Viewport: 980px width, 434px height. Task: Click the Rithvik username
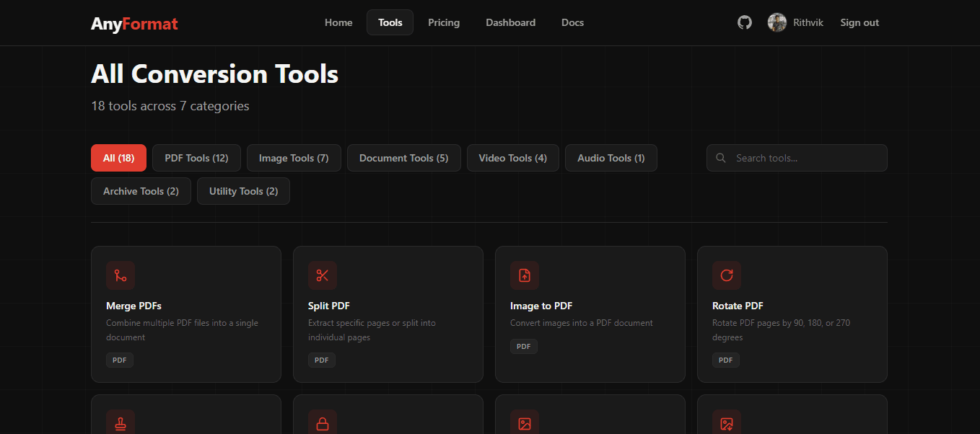(808, 22)
